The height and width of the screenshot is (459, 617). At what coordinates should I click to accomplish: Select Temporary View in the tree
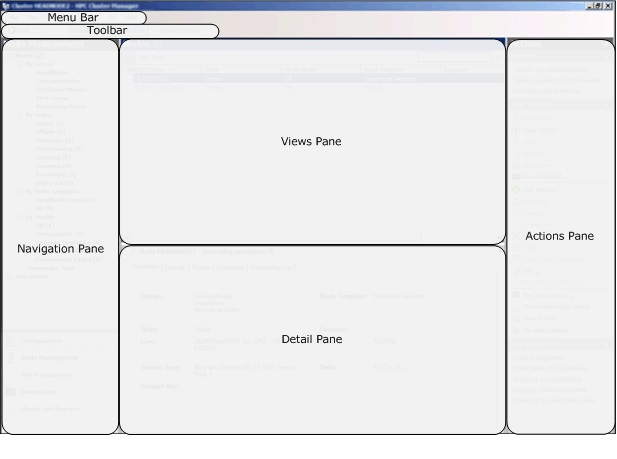(50, 268)
